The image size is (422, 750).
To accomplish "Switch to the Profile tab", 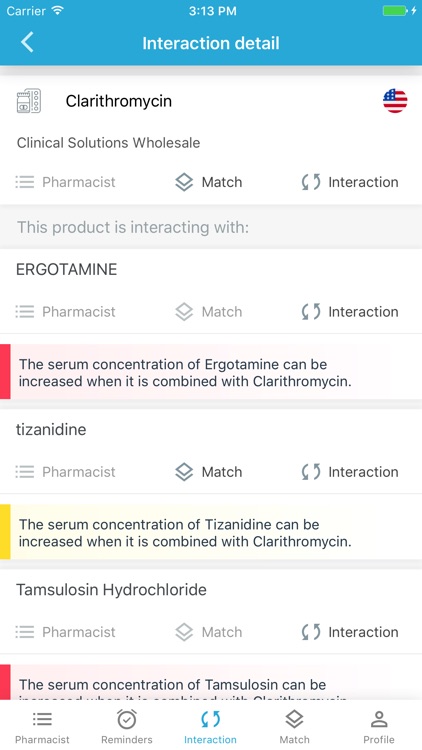I will 378,727.
